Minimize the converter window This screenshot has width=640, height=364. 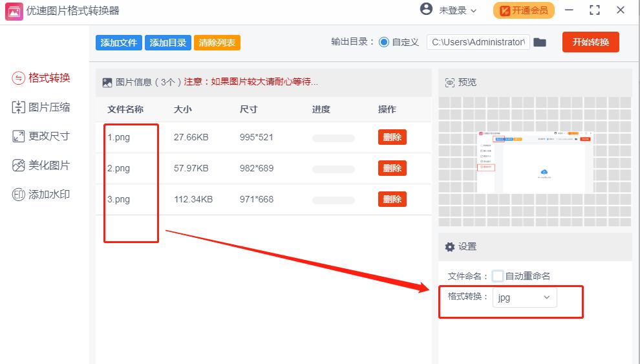(569, 10)
